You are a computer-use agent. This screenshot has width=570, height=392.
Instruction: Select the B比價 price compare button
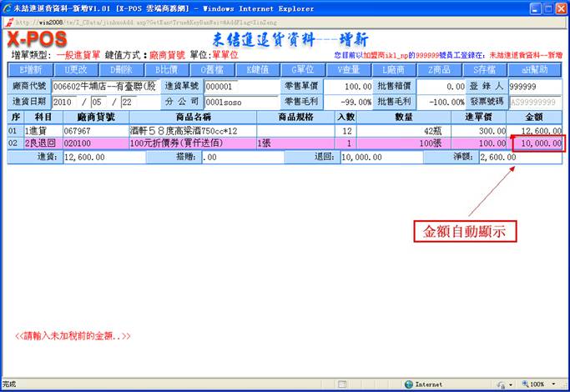(167, 69)
